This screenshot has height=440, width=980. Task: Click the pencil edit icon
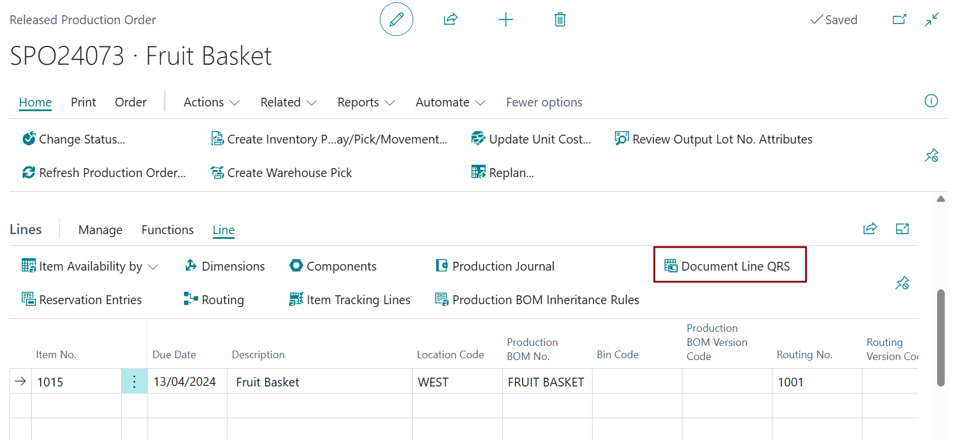click(396, 19)
